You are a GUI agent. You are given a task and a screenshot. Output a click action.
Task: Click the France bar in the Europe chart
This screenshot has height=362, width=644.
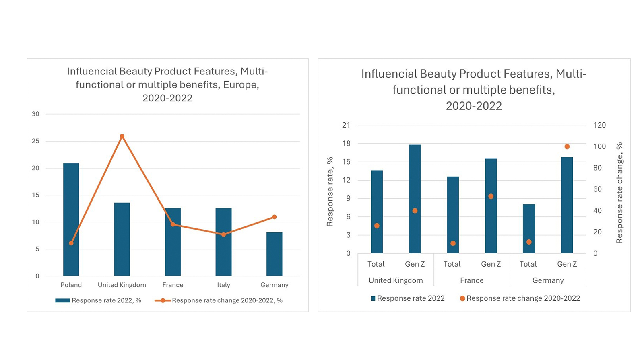pos(173,242)
